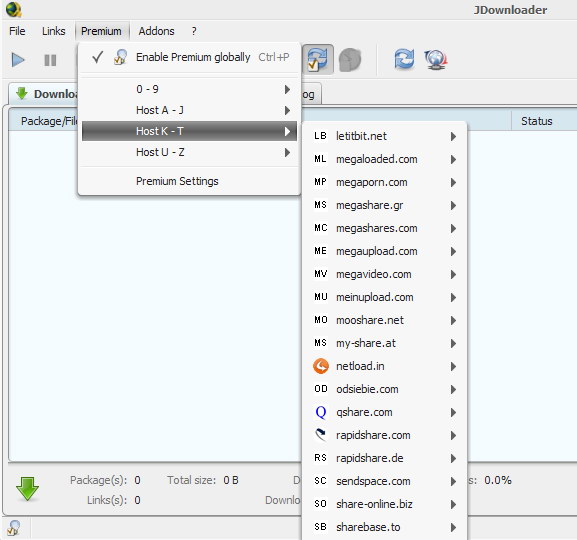Click the blue Q icon of qshare.com
This screenshot has width=577, height=540.
[x=321, y=412]
